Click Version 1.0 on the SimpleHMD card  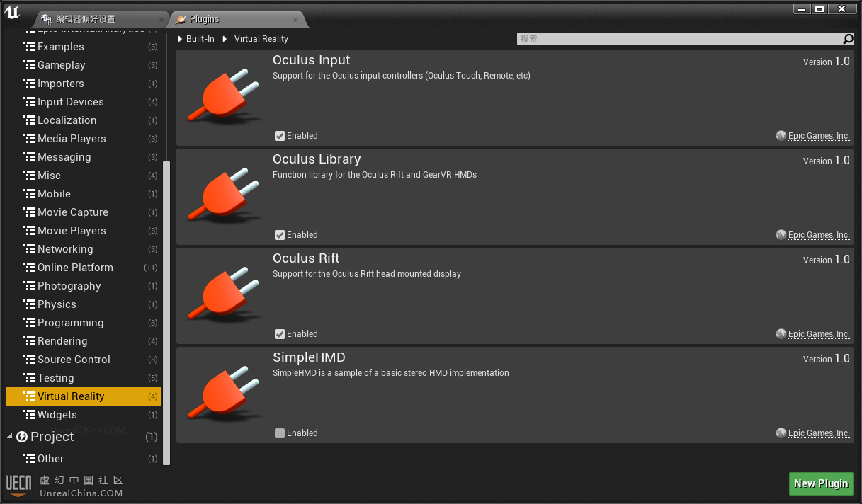[x=827, y=359]
